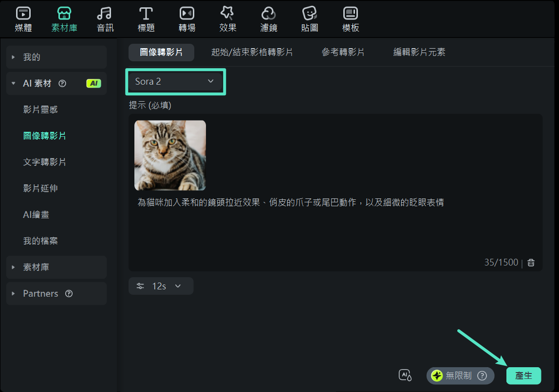Open the Sora 2 model dropdown
This screenshot has height=392, width=559.
pos(175,82)
